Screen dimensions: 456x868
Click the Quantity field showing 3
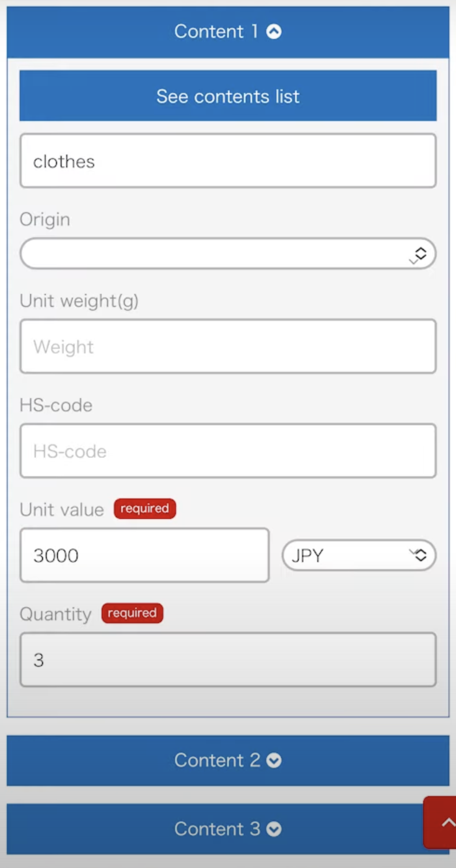tap(228, 660)
